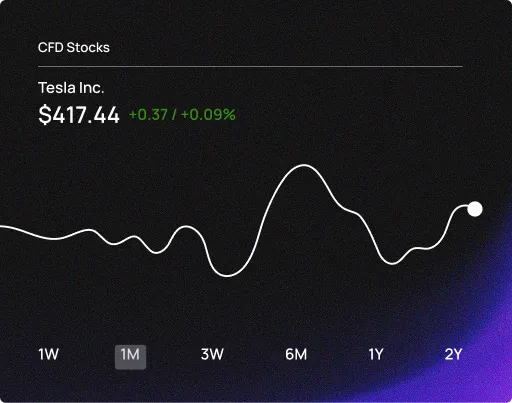Click the green +0.09% percentage
This screenshot has width=512, height=403.
pyautogui.click(x=208, y=115)
